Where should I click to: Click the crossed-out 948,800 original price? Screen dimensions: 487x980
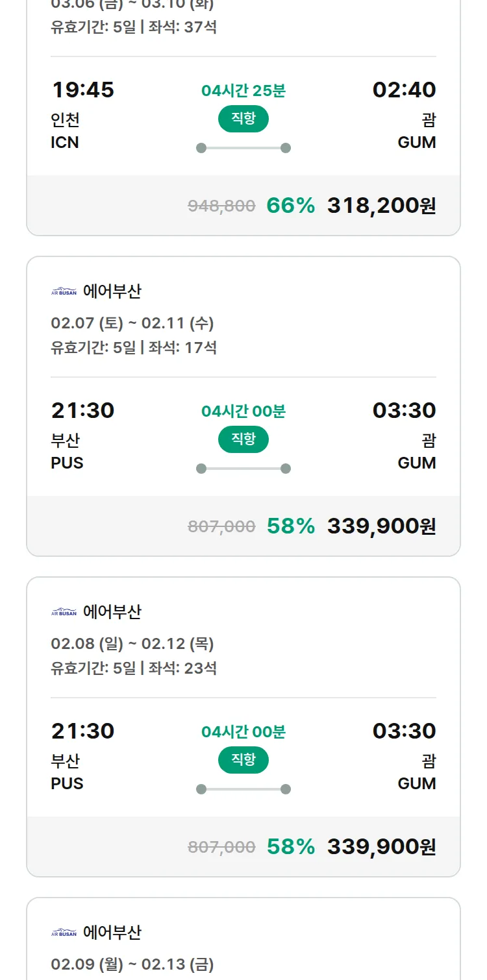pyautogui.click(x=221, y=206)
